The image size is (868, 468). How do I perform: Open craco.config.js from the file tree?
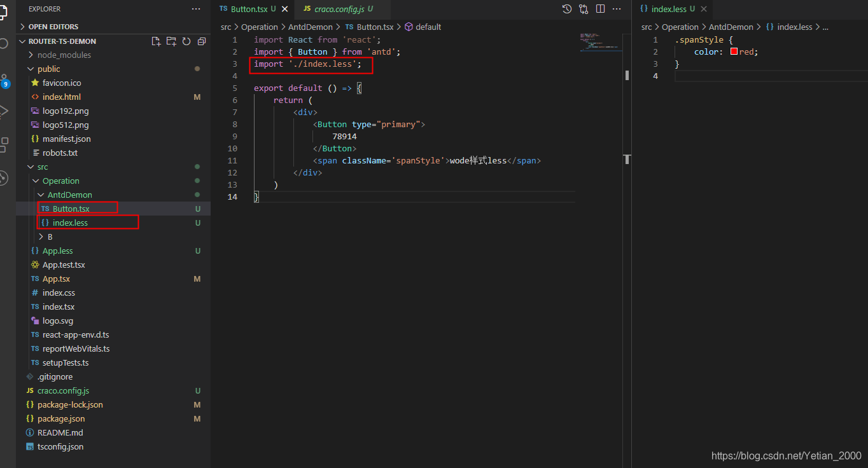tap(63, 391)
